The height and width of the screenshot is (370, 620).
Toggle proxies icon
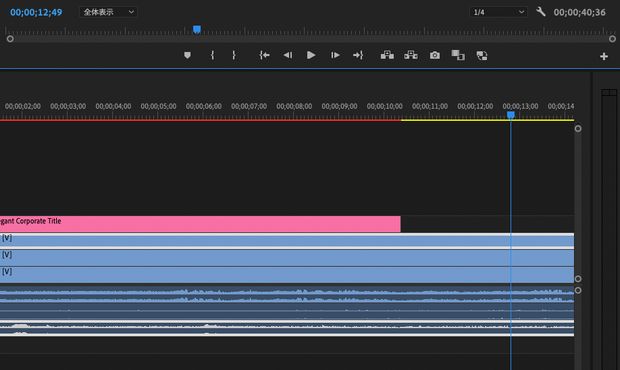(482, 56)
